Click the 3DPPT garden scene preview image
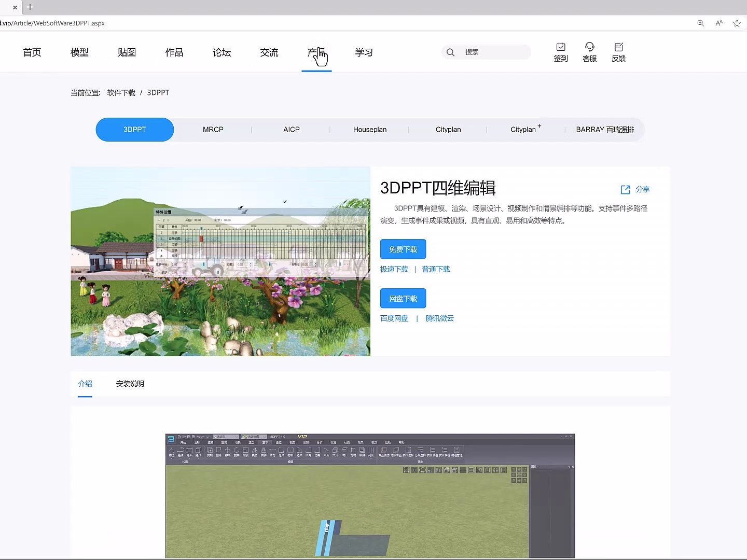The height and width of the screenshot is (560, 747). (x=220, y=261)
